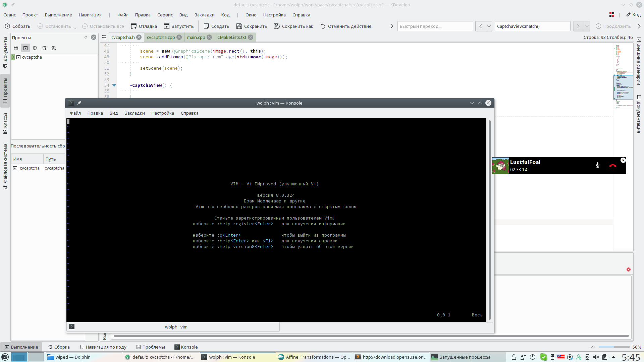The width and height of the screenshot is (644, 362).
Task: Close the Проекты panel
Action: (94, 37)
